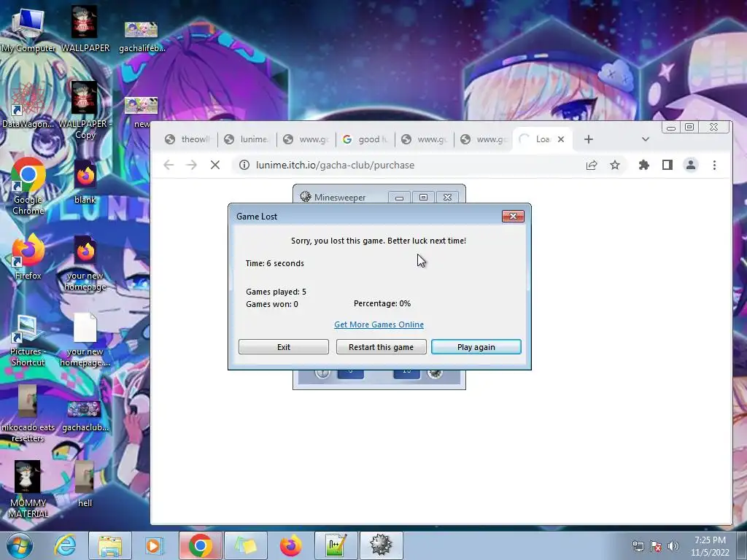Switch to Chrome on the taskbar

point(200,545)
